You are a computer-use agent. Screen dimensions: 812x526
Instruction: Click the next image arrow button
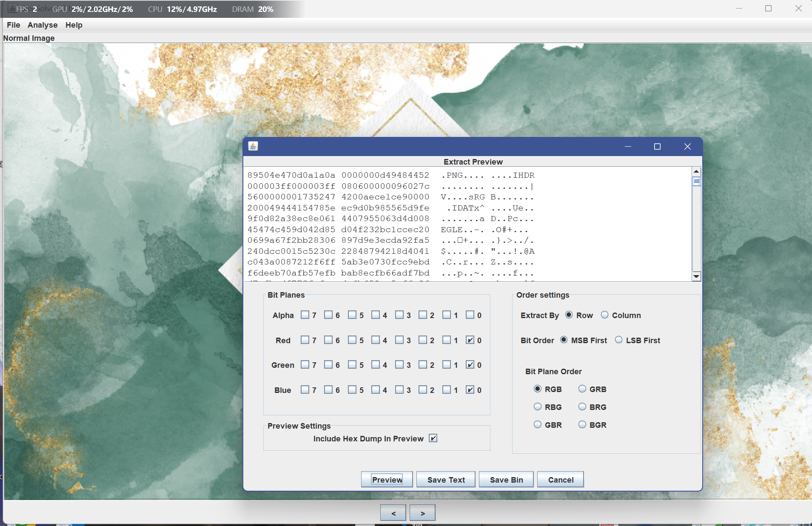[422, 513]
